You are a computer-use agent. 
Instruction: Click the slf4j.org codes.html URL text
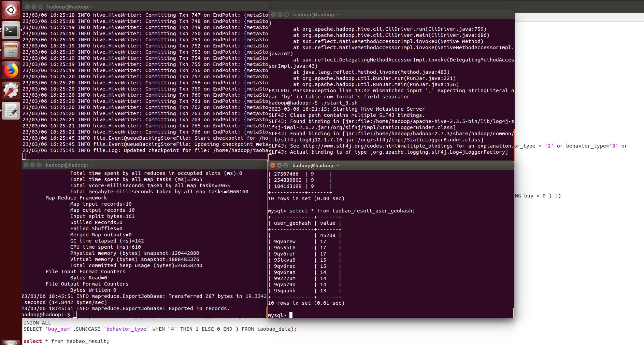coord(377,146)
